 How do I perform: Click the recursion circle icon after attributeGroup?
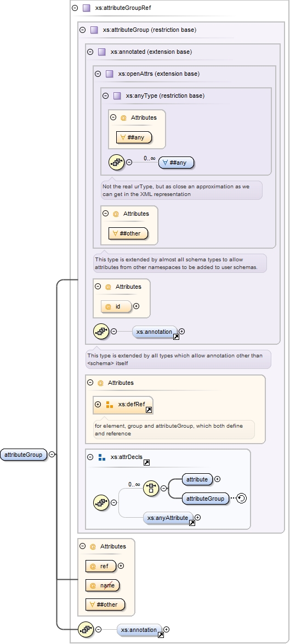pyautogui.click(x=242, y=499)
